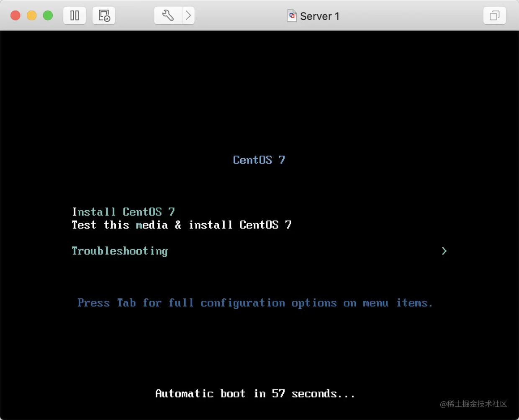The width and height of the screenshot is (519, 420).
Task: Click the Server 1 document icon in the title bar
Action: [x=292, y=16]
